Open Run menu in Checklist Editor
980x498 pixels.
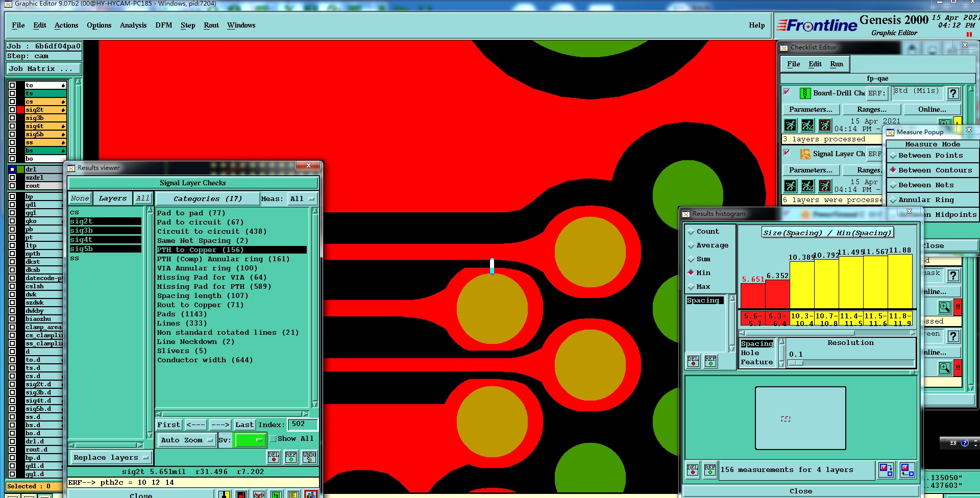[837, 64]
